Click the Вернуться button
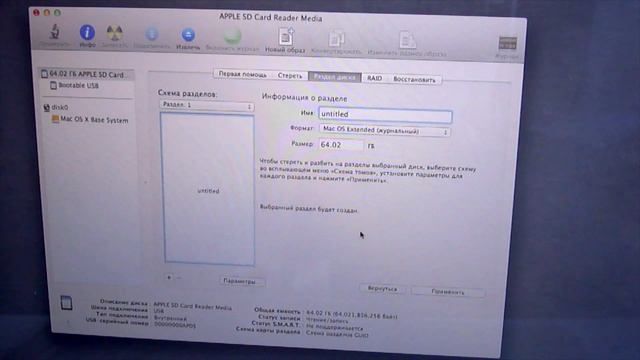 click(x=382, y=289)
